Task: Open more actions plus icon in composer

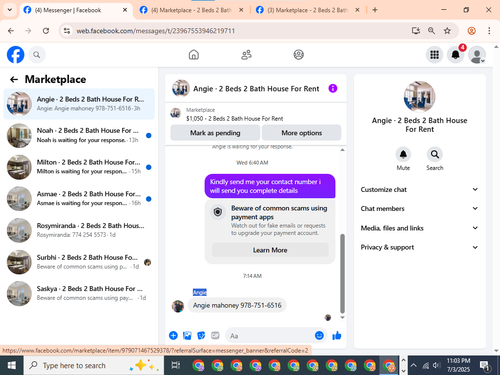Action: point(173,335)
